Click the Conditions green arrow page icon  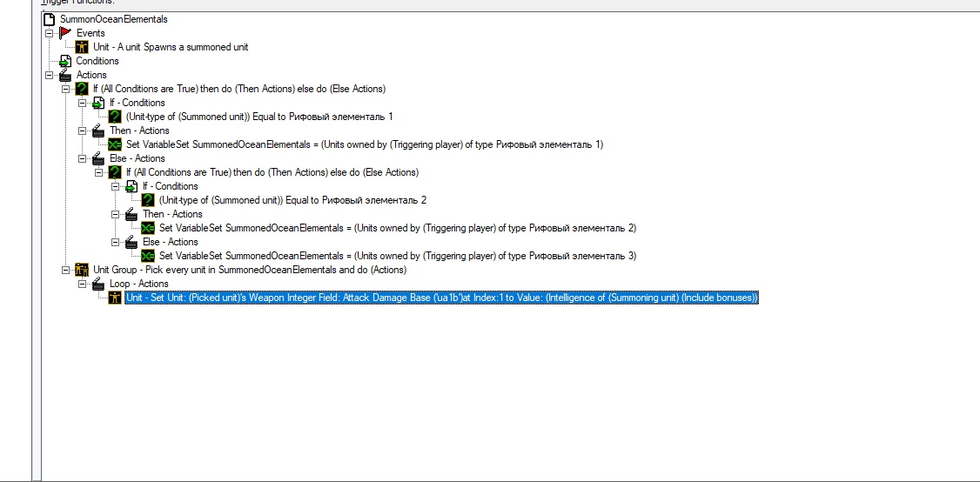(65, 61)
